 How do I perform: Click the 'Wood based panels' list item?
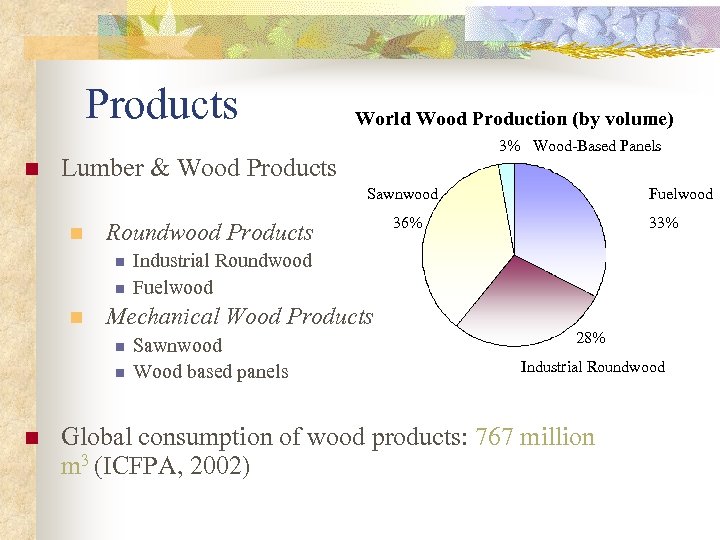click(211, 371)
